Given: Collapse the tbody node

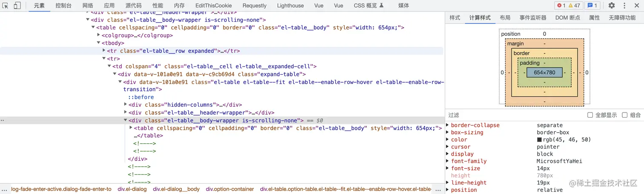Looking at the screenshot, I should (x=99, y=43).
